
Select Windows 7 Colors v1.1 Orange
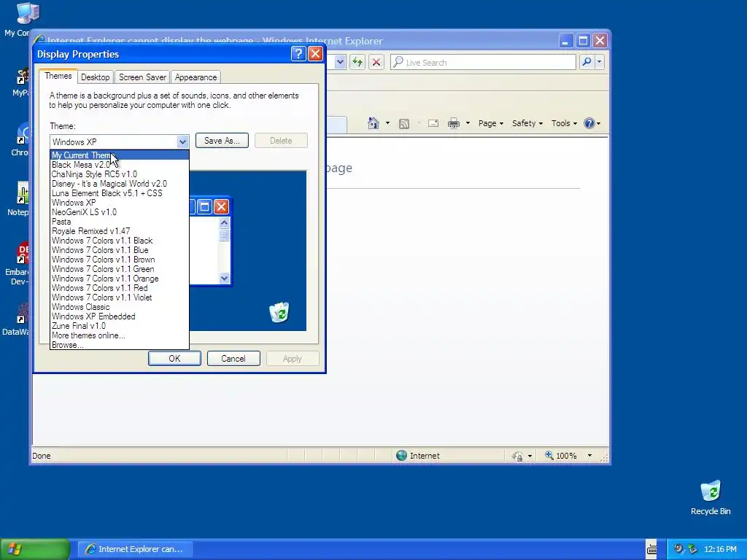tap(119, 279)
